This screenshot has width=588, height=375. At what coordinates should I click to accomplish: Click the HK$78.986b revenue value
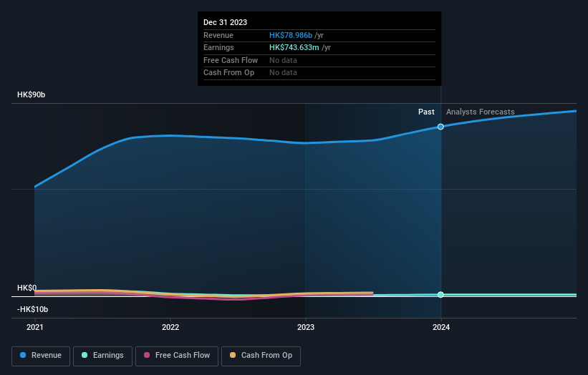pyautogui.click(x=291, y=35)
